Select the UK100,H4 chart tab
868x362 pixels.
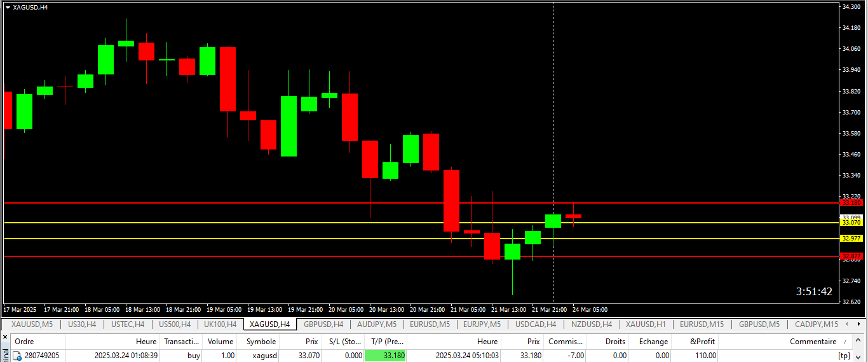point(220,324)
